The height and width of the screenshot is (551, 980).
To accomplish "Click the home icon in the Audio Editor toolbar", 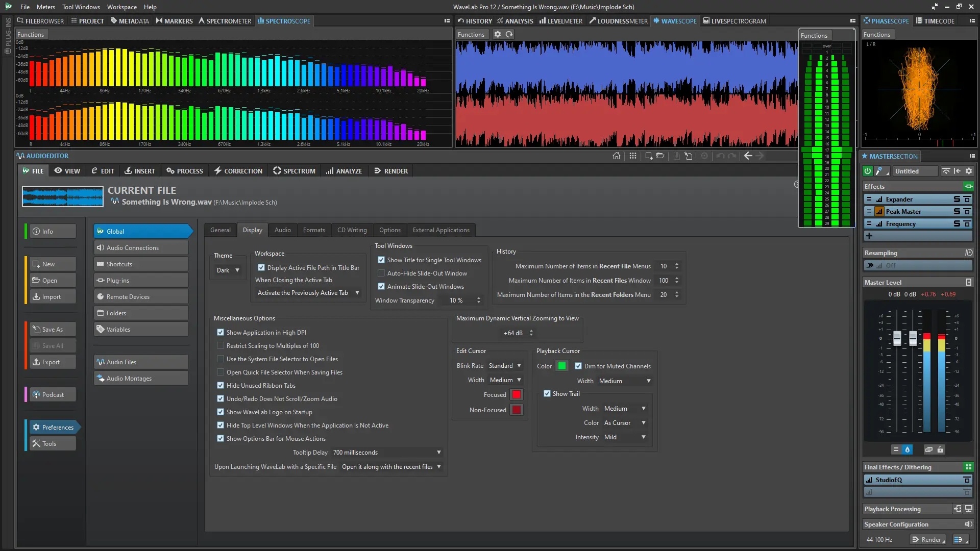I will [617, 156].
